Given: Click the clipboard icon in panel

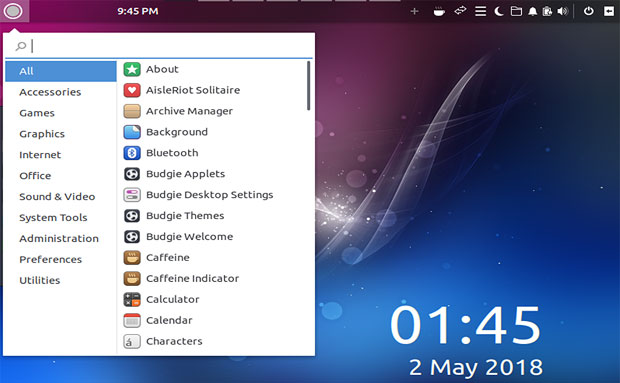Looking at the screenshot, I should tap(547, 11).
